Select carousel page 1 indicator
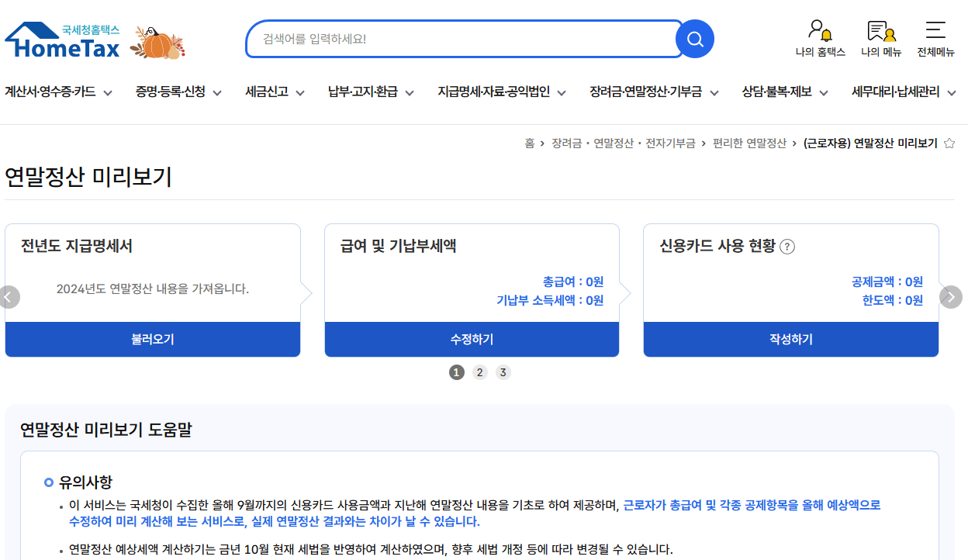Viewport: 968px width, 560px height. pyautogui.click(x=457, y=372)
